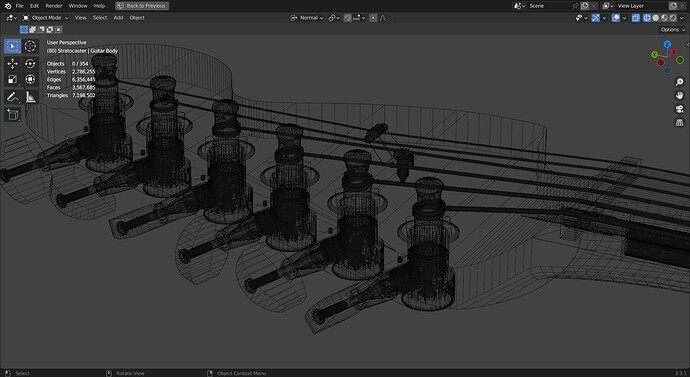Open the Window menu

tap(78, 6)
